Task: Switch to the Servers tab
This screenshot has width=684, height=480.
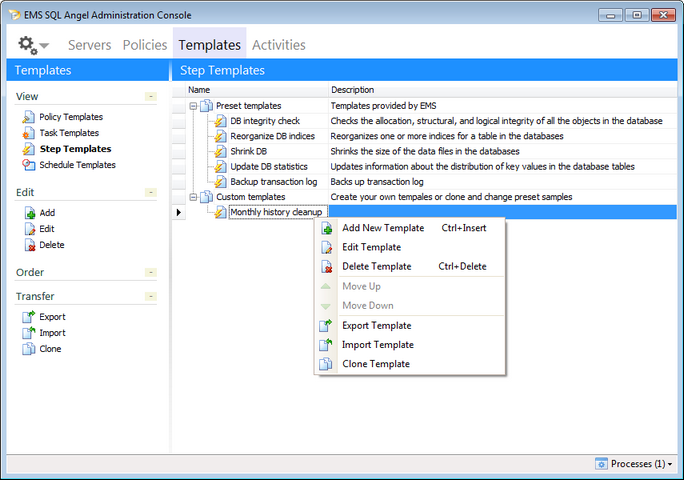Action: [89, 45]
